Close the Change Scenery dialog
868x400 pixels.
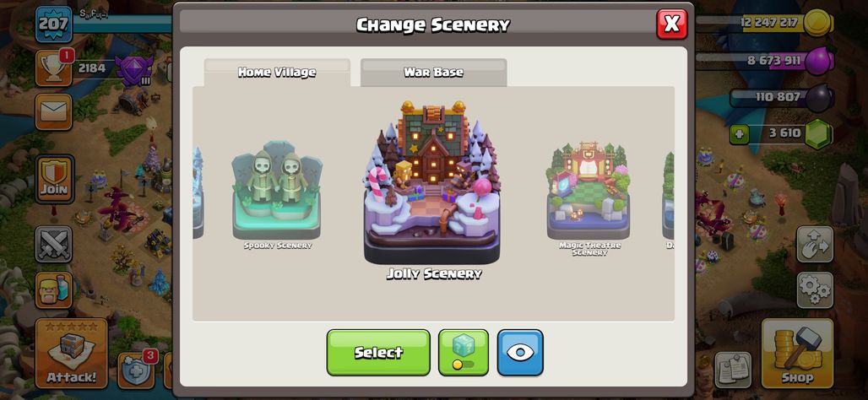click(x=671, y=24)
